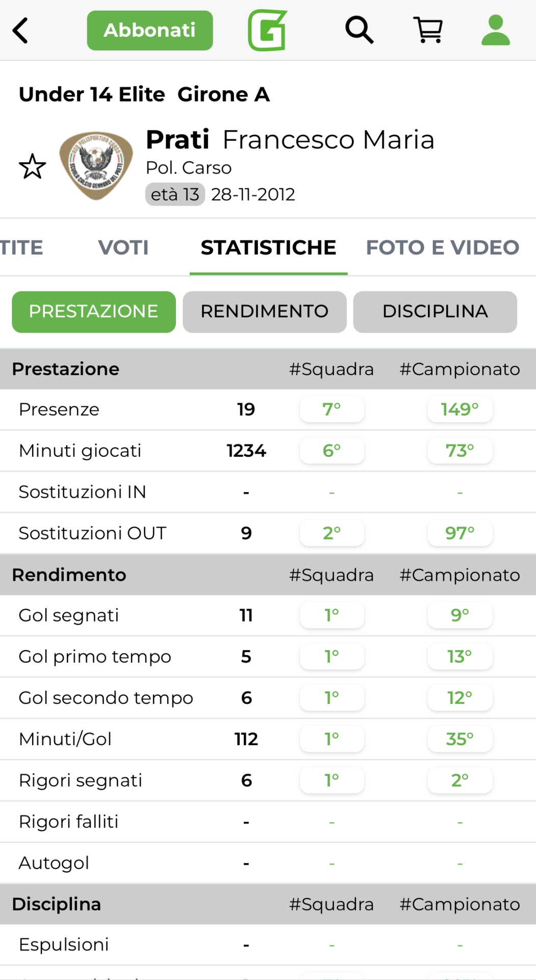Select the RENDIMENTO filter button
Screen dimensions: 536x980
tap(265, 312)
